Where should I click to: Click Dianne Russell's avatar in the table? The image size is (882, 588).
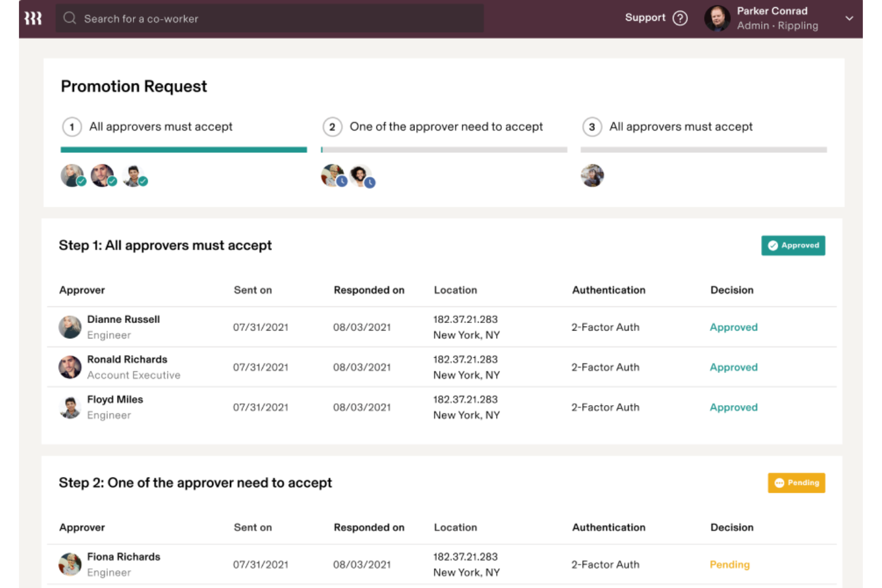click(70, 327)
